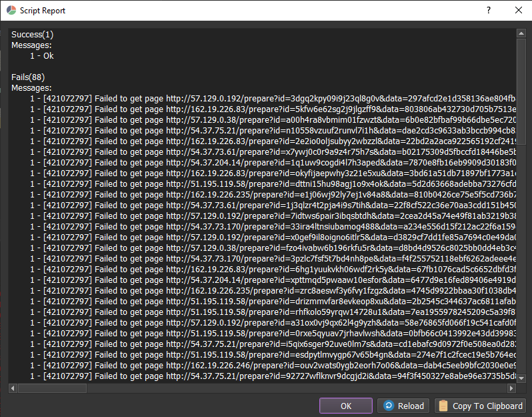Click the circular arrow icon on Reload

pyautogui.click(x=389, y=406)
